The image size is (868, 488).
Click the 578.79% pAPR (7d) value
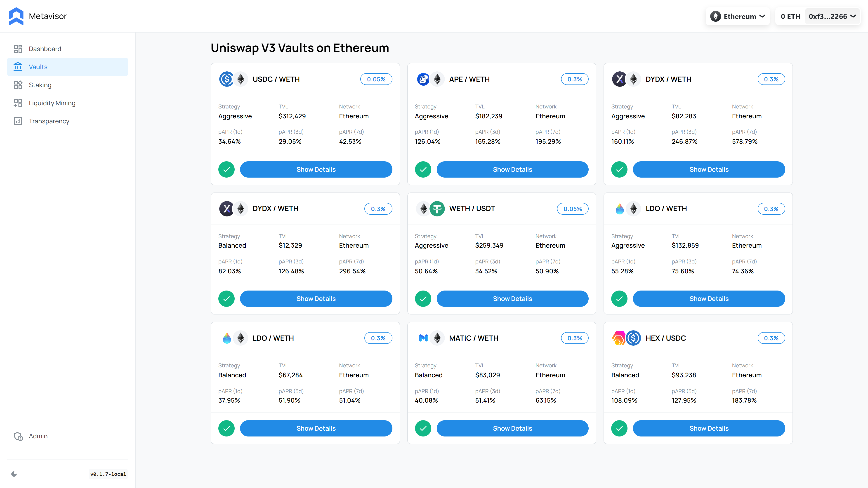click(744, 141)
